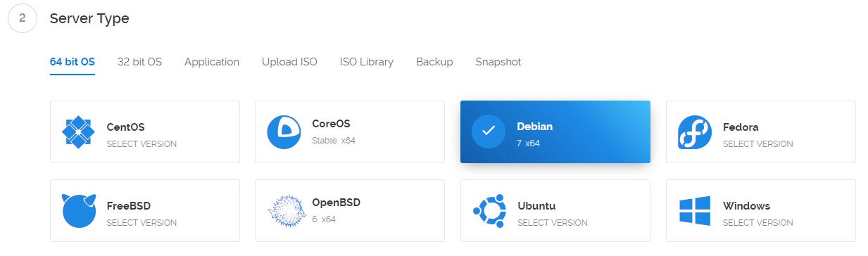Open the Application tab

(x=212, y=62)
